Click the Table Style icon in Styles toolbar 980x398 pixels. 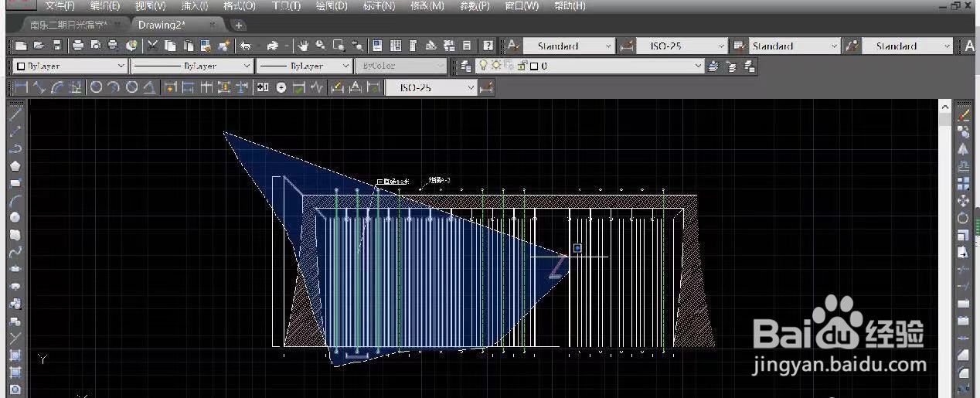pyautogui.click(x=738, y=46)
